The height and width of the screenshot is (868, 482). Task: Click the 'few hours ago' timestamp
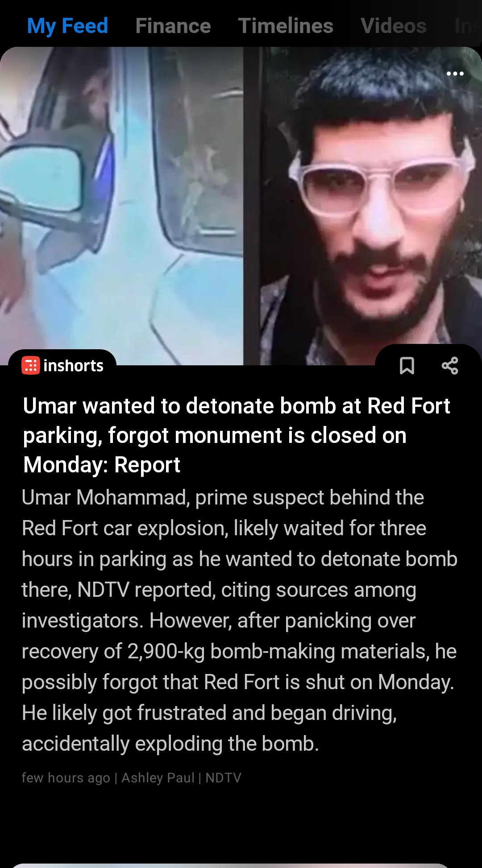tap(66, 778)
